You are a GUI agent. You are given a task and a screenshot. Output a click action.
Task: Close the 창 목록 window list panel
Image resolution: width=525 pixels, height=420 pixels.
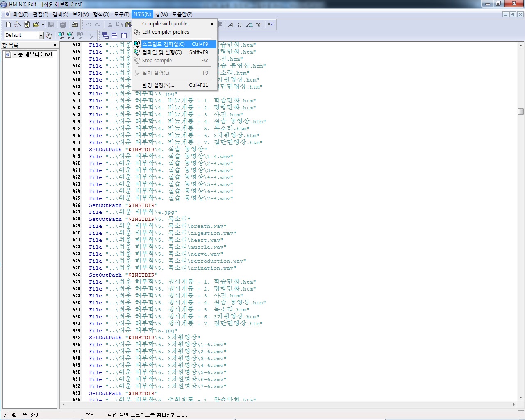point(55,45)
